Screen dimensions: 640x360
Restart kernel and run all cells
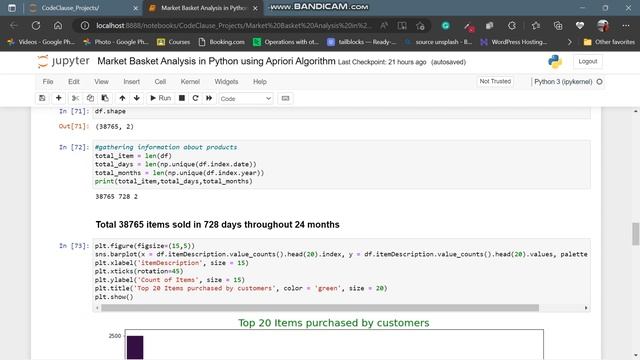tap(209, 98)
